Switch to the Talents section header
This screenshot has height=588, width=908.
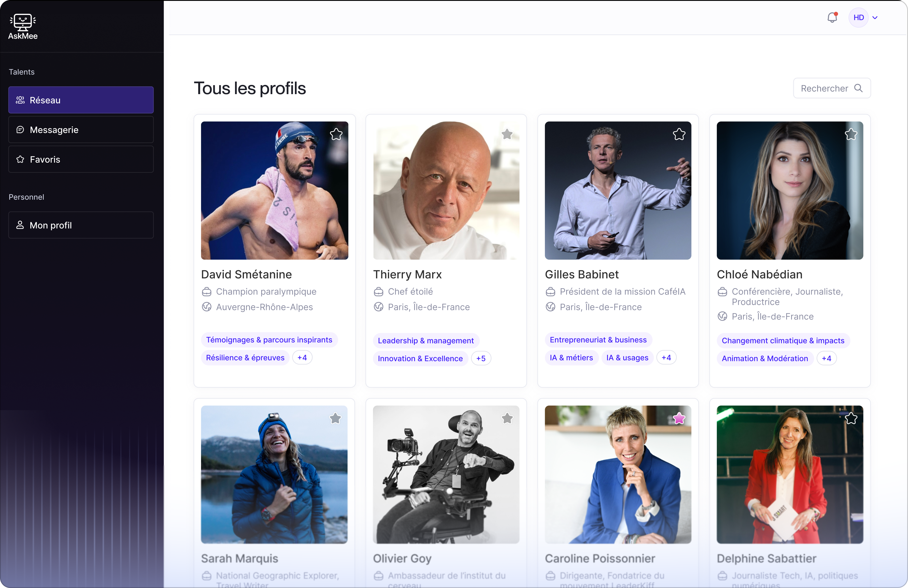click(x=21, y=72)
